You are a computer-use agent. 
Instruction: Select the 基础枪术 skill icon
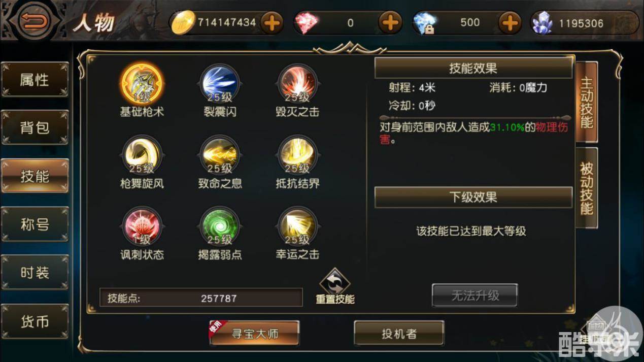coord(142,83)
